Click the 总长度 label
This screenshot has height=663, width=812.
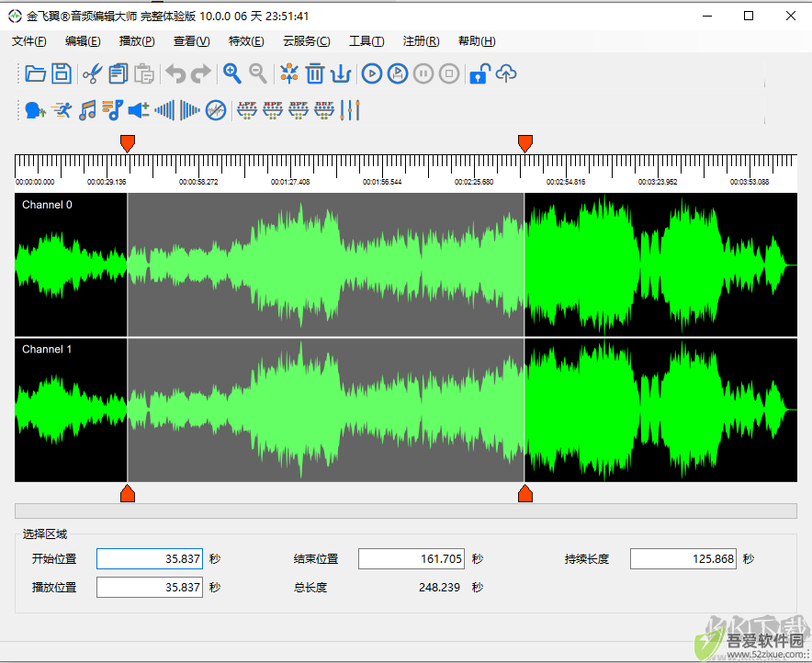click(310, 588)
